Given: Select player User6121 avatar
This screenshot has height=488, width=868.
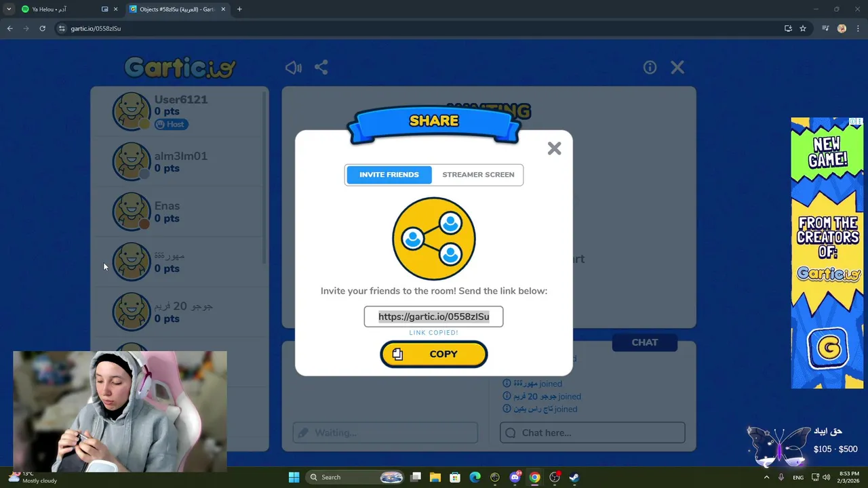Looking at the screenshot, I should pyautogui.click(x=131, y=111).
